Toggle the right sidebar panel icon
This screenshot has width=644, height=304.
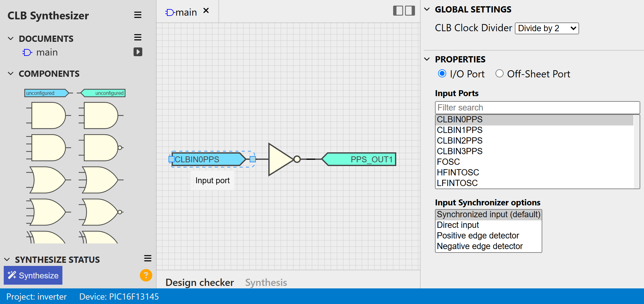pyautogui.click(x=410, y=11)
